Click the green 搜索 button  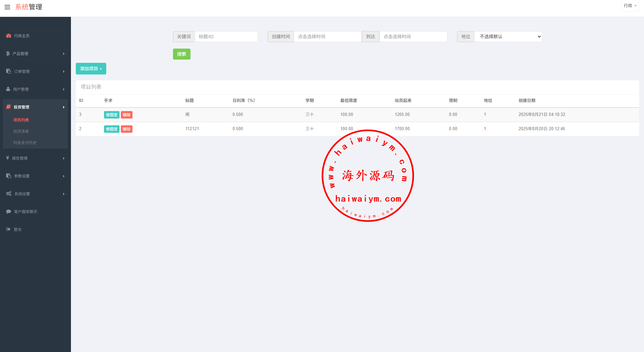(x=181, y=54)
